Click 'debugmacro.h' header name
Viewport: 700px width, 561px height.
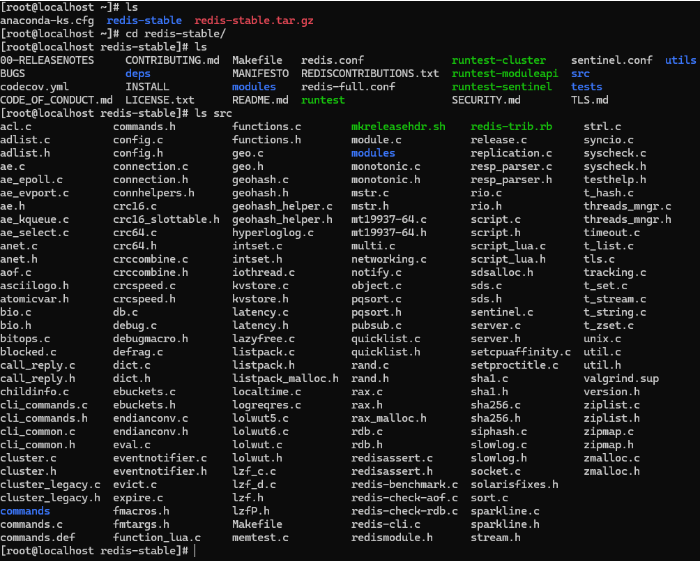(150, 339)
